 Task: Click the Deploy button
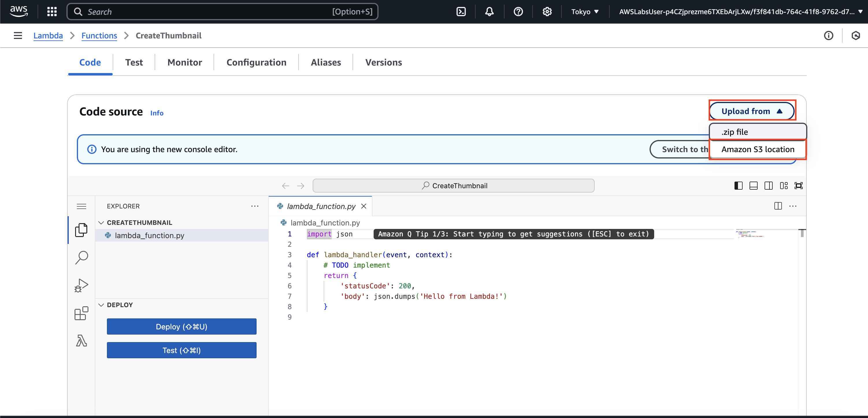click(181, 326)
